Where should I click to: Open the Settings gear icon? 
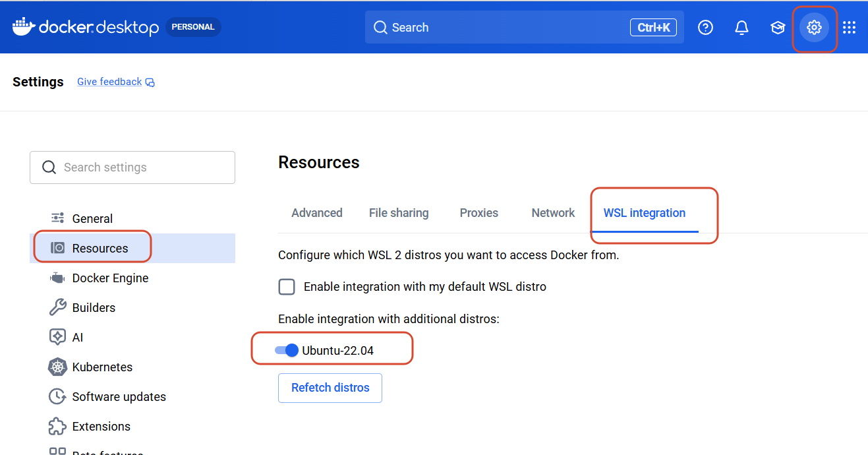pos(814,27)
